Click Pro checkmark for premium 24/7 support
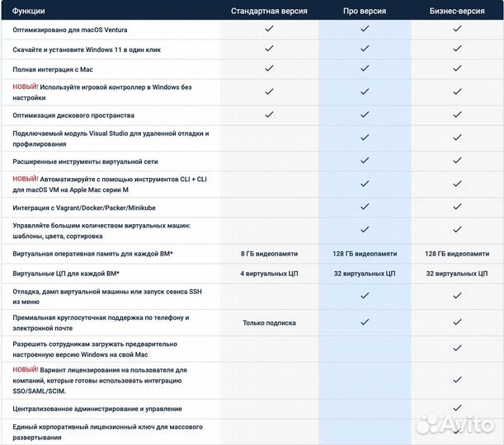Viewport: 504px width, 445px height. (364, 322)
